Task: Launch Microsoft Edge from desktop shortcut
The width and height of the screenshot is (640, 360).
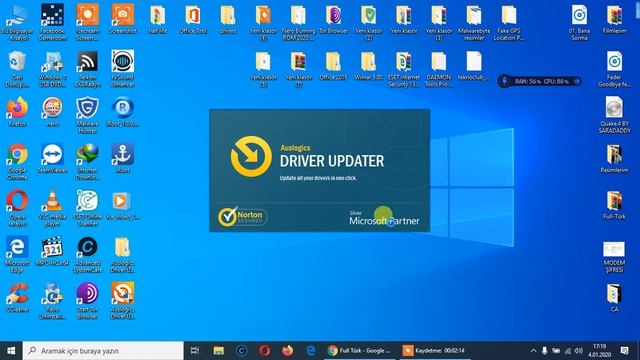Action: click(17, 255)
